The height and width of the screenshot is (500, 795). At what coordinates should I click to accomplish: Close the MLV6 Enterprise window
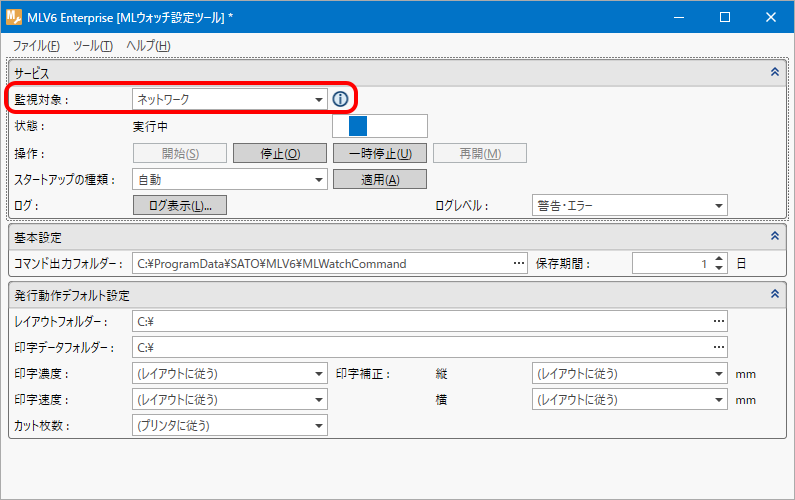(x=771, y=17)
